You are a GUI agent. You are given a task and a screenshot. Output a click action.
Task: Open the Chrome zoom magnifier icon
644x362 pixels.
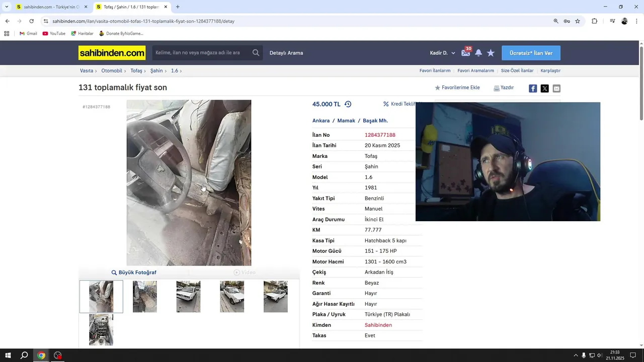coord(556,21)
